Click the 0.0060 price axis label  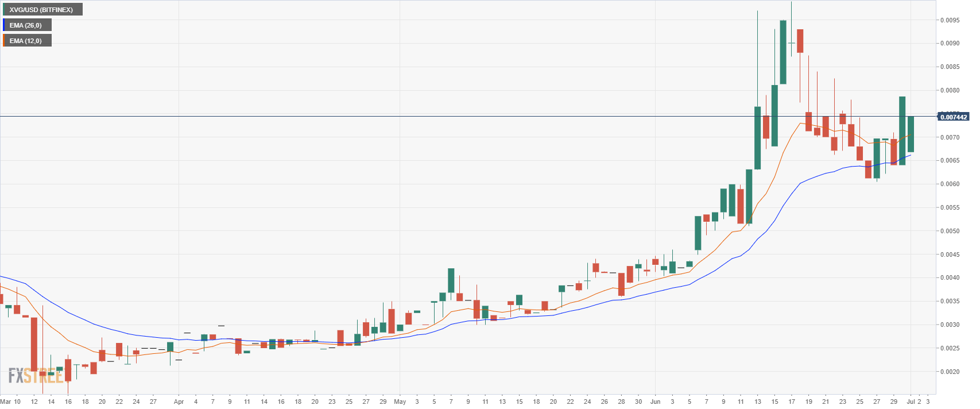point(950,184)
